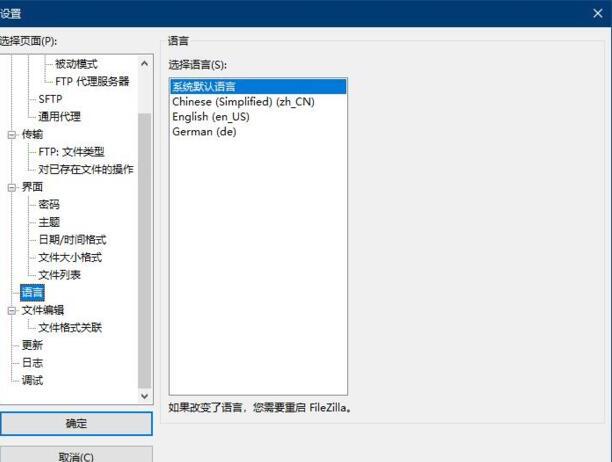
Task: Confirm settings with 确定 button
Action: coord(76,423)
